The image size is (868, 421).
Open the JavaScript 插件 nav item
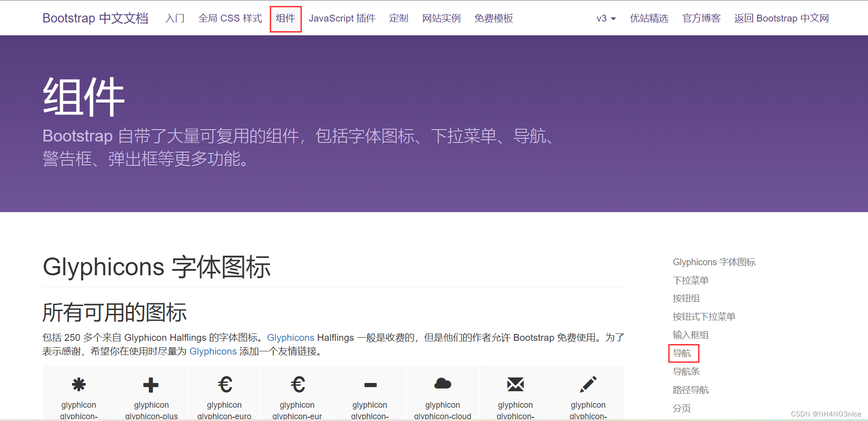[x=342, y=18]
